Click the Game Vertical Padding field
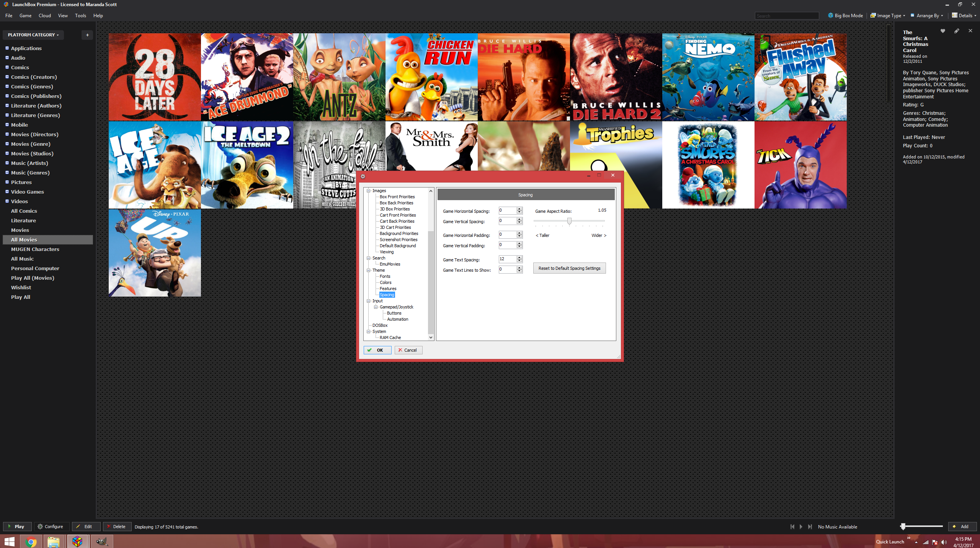The image size is (980, 548). (x=508, y=245)
